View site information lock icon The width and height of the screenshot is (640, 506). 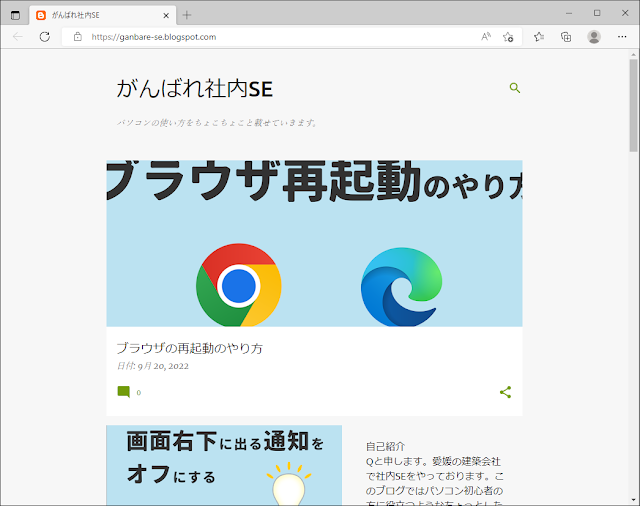(78, 37)
